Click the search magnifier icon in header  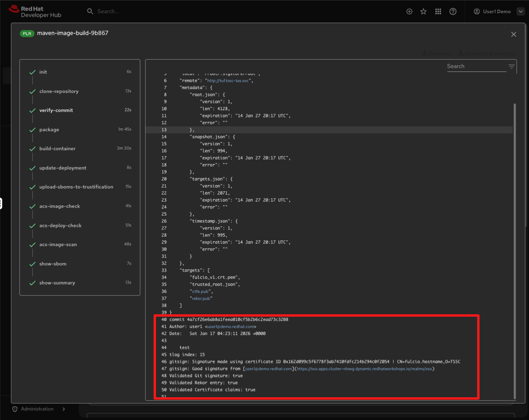90,11
